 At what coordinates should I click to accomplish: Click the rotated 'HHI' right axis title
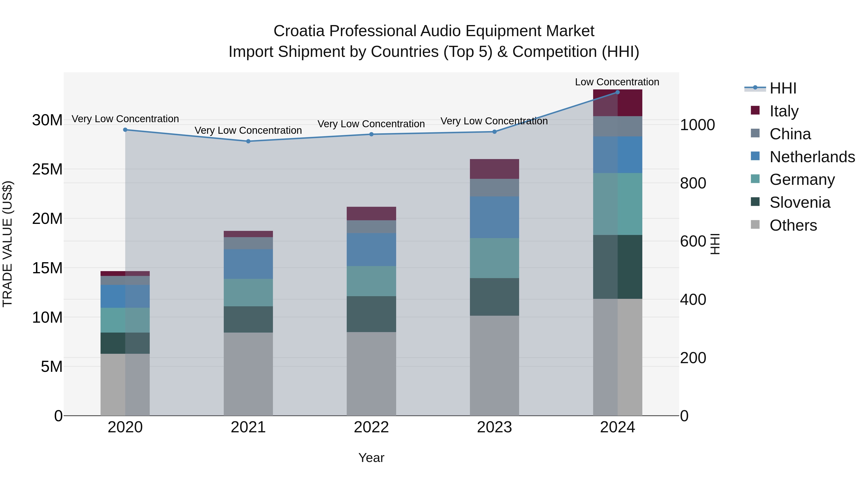(x=715, y=244)
